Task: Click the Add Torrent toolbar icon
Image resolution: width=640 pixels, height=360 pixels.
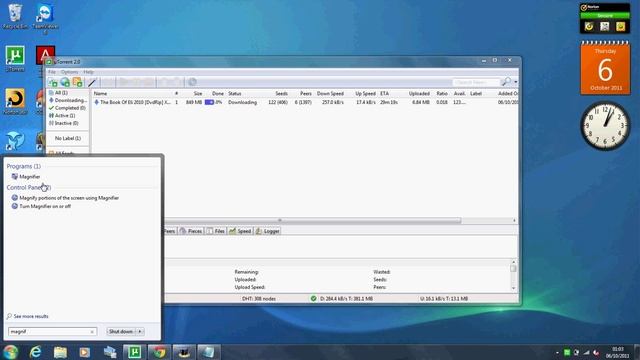Action: click(x=53, y=82)
